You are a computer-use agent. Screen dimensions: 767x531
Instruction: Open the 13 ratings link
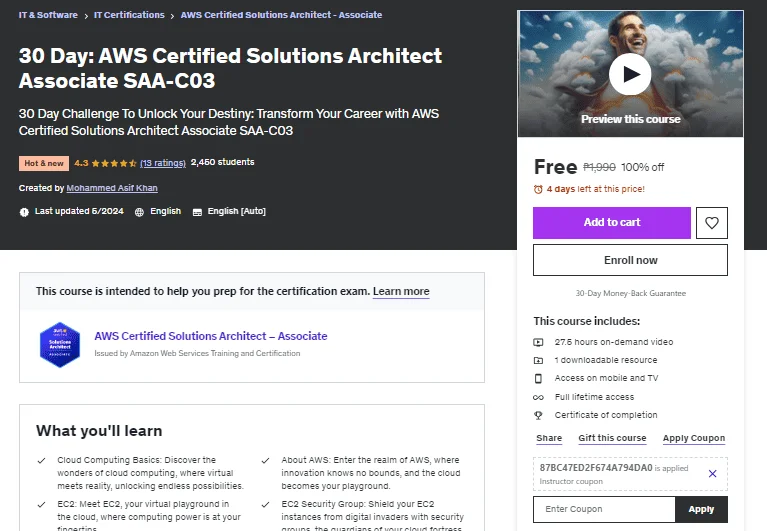163,163
